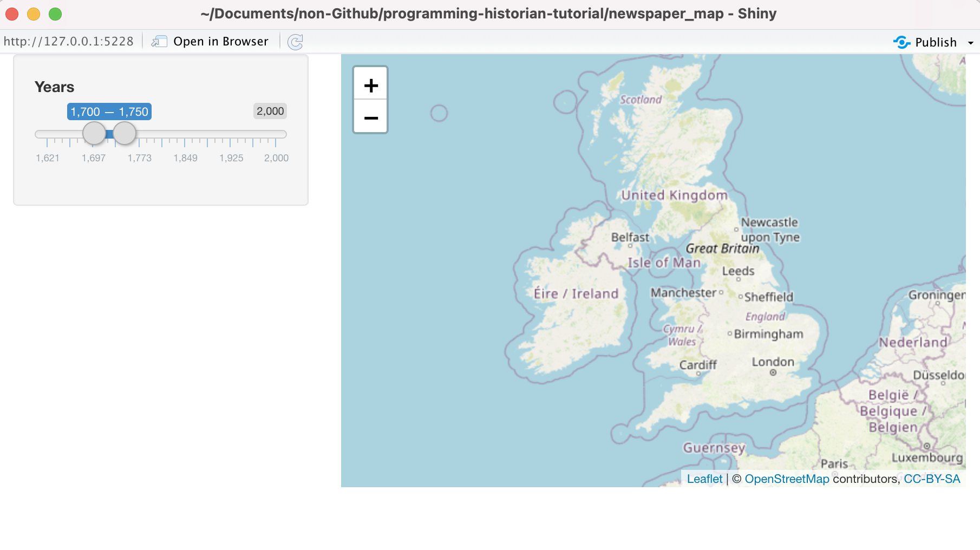This screenshot has width=980, height=550.
Task: Click the 1,849 tick label on slider
Action: tap(185, 158)
